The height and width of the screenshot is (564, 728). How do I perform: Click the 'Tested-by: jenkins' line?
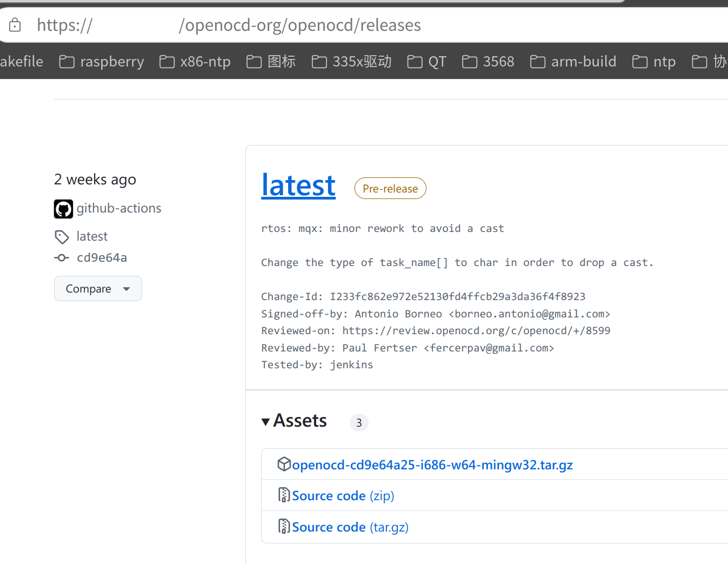coord(317,364)
